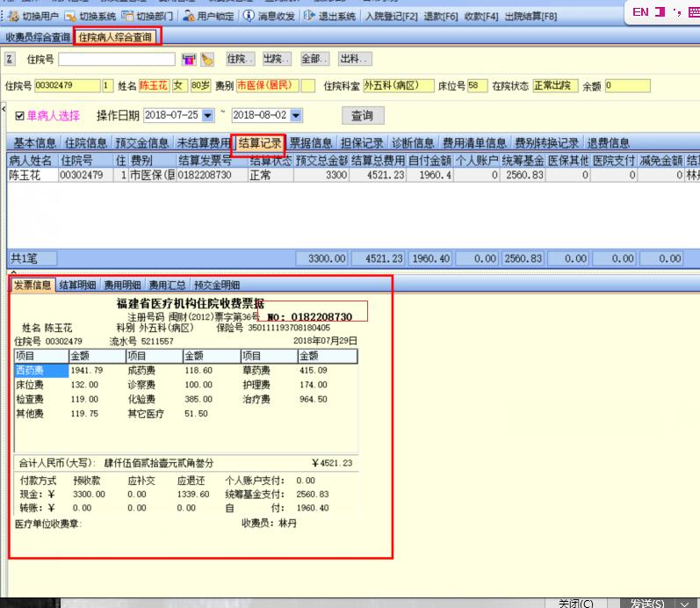The width and height of the screenshot is (700, 608).
Task: Click the 结算总费用 column header
Action: 378,161
